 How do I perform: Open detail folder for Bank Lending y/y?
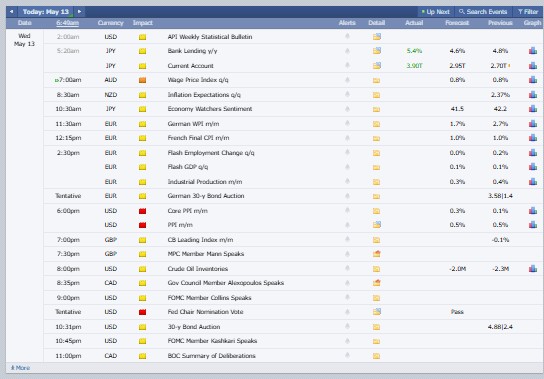[377, 51]
